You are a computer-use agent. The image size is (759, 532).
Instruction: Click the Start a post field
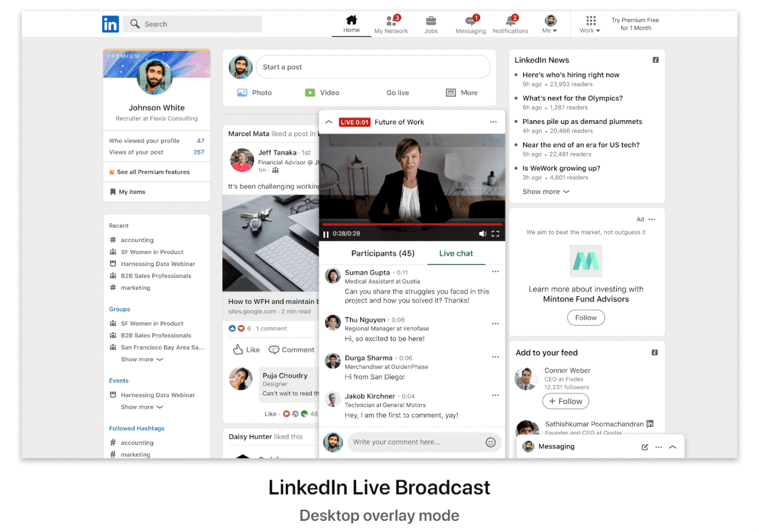373,67
